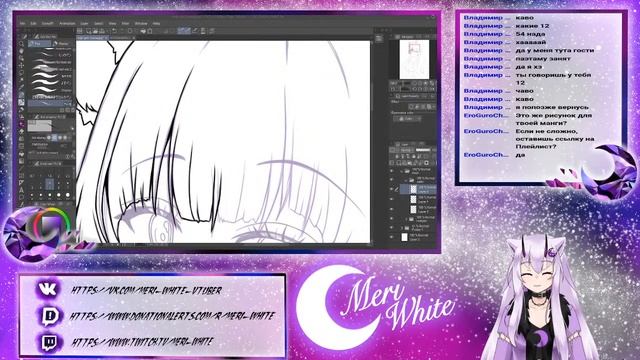Toggle visibility of layer just below selected layer
This screenshot has height=360, width=640.
point(391,199)
